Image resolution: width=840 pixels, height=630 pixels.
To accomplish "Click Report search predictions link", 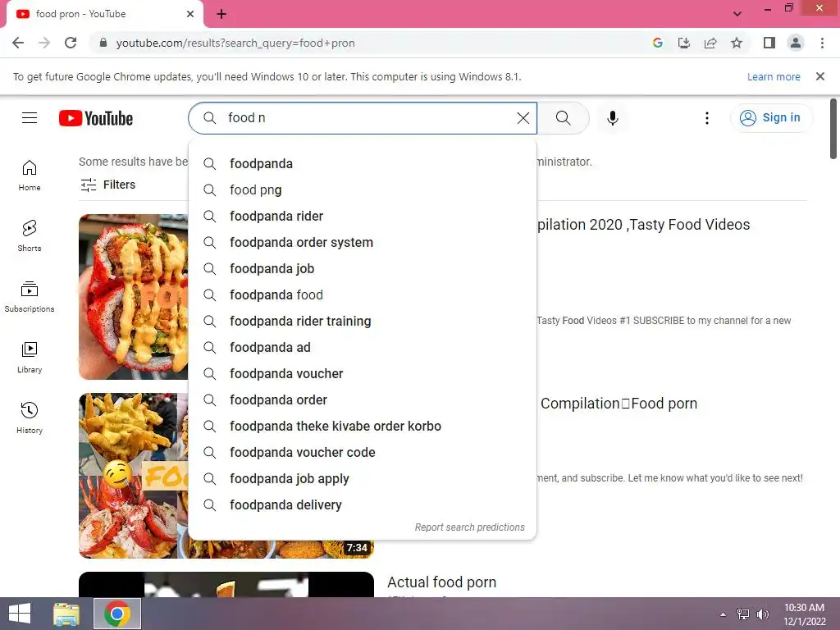I will [470, 527].
